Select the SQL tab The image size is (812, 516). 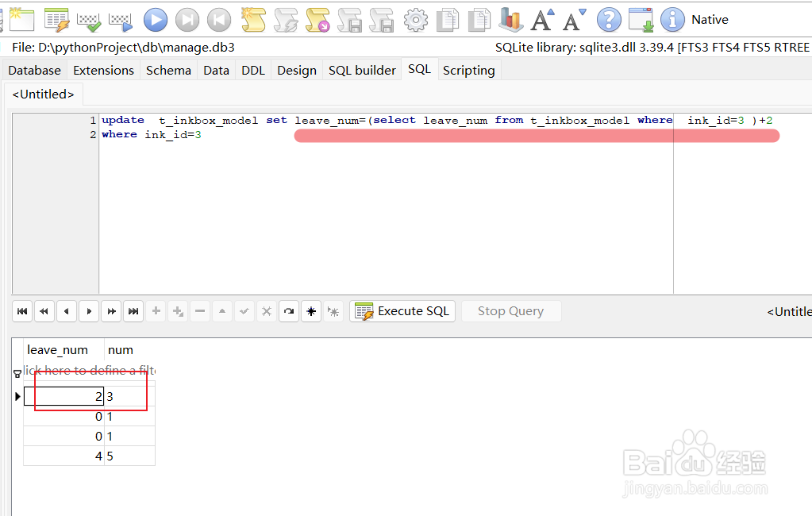point(419,69)
